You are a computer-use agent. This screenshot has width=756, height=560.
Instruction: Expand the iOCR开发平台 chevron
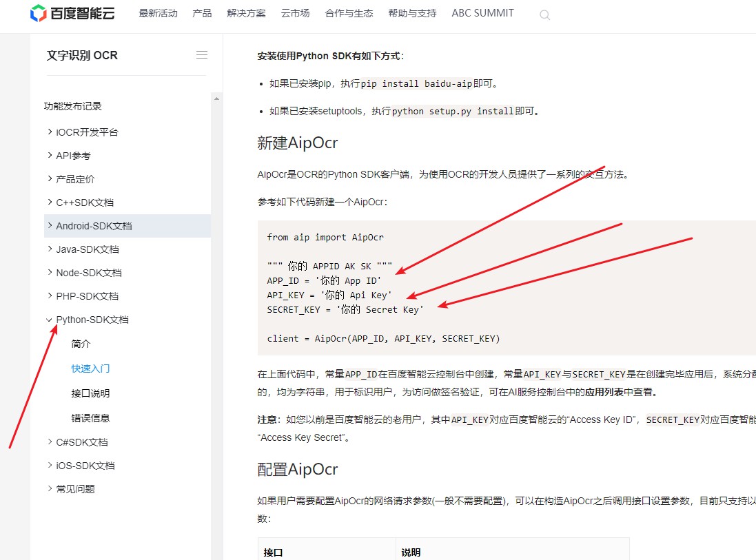[50, 132]
